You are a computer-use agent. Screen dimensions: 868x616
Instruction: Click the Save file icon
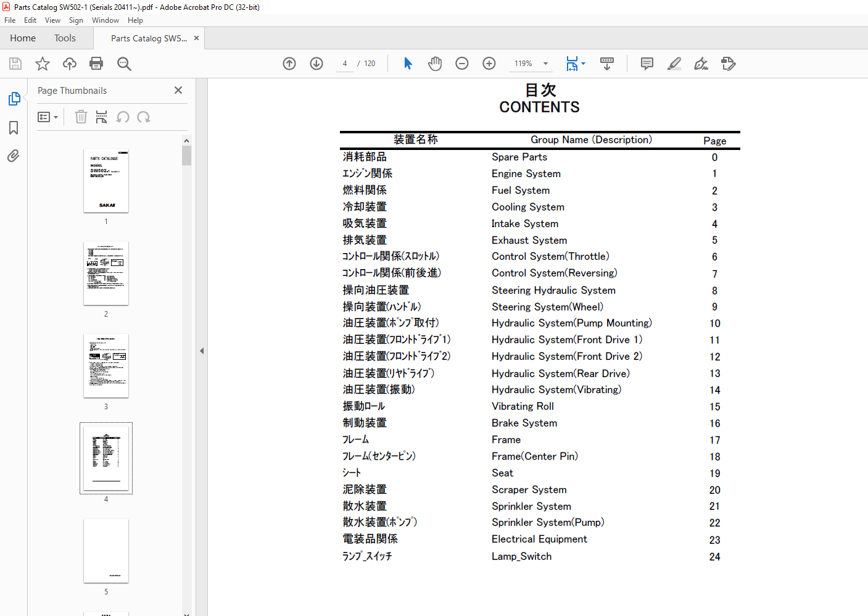point(15,64)
